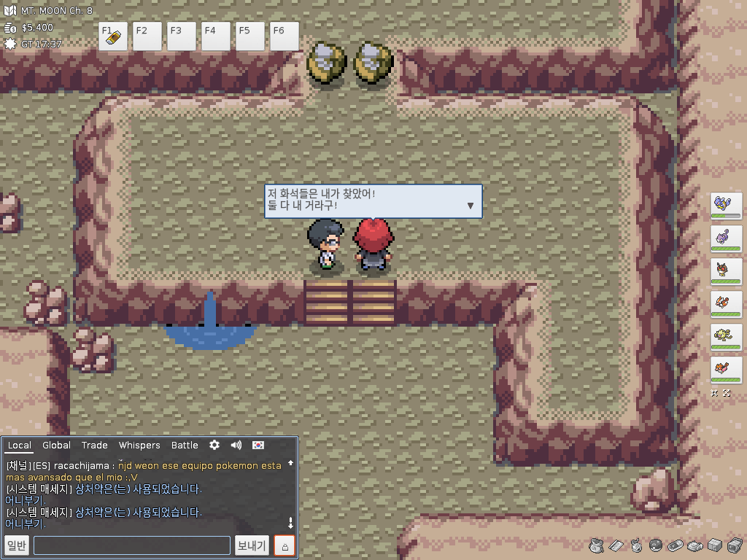Click the potion item in F1 hotkey slot
Image resolution: width=747 pixels, height=560 pixels.
click(112, 37)
